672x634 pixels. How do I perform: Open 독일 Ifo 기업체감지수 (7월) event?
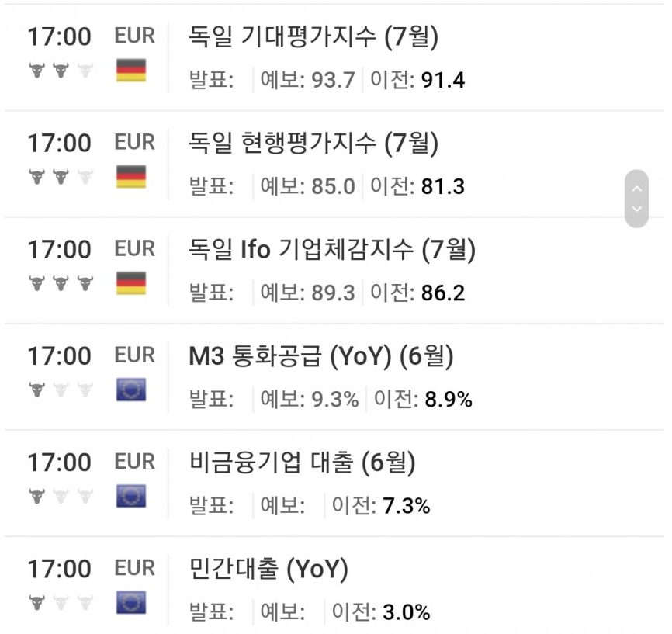[332, 249]
